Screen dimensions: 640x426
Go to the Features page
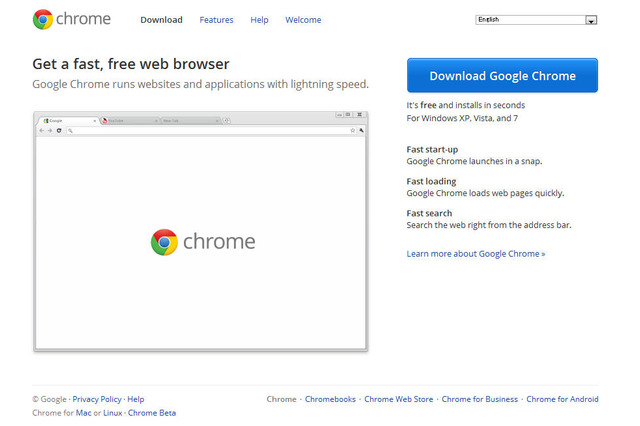216,20
